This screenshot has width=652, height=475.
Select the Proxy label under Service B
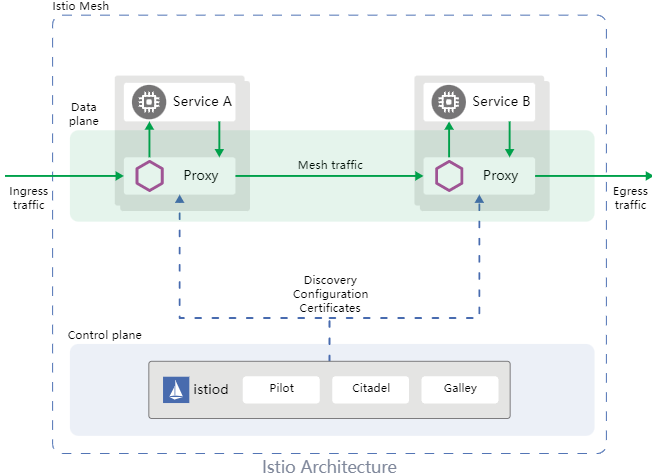[500, 176]
